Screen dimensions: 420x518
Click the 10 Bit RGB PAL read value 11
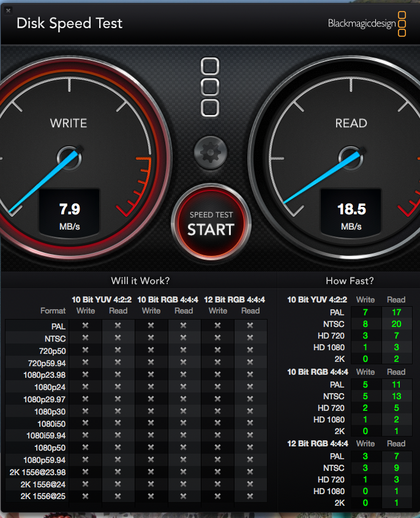(396, 384)
